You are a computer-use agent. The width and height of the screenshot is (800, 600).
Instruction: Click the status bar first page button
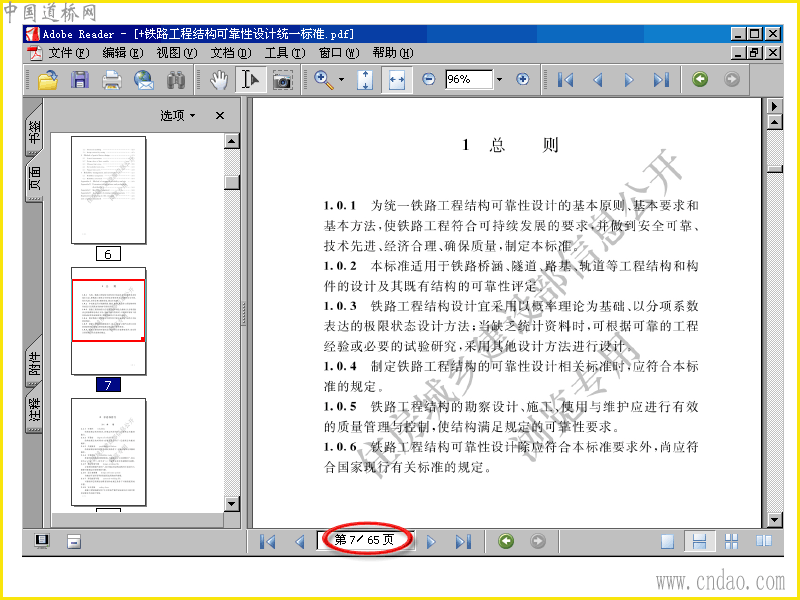click(x=267, y=541)
